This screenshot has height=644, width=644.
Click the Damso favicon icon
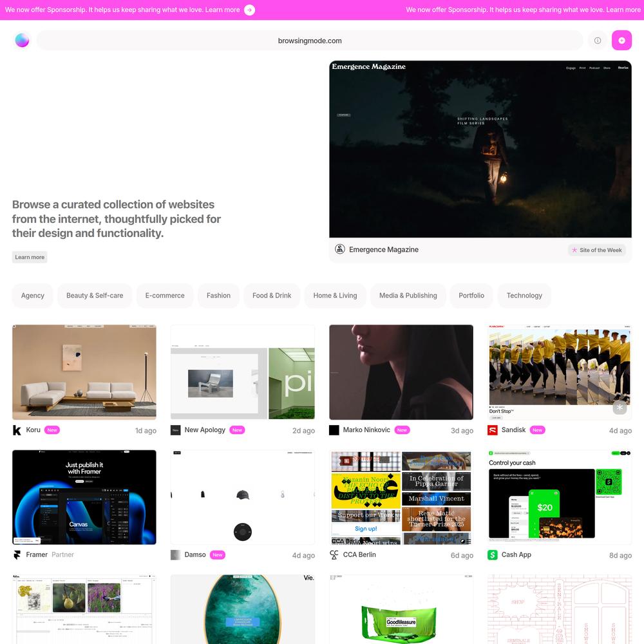(175, 555)
